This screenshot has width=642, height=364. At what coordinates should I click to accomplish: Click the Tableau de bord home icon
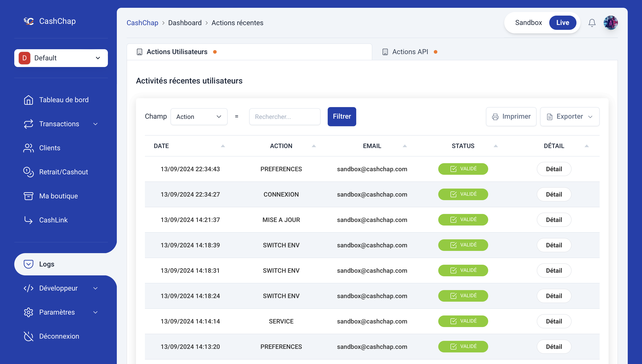28,100
